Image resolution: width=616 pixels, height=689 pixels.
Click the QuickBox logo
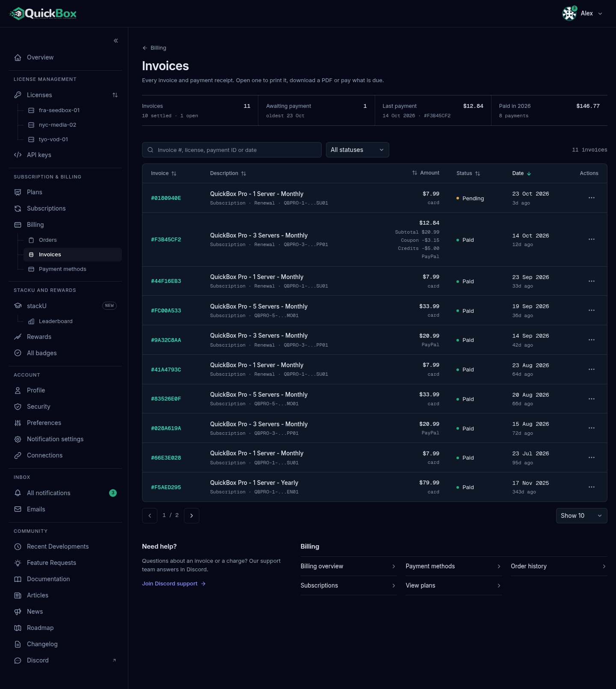click(43, 14)
